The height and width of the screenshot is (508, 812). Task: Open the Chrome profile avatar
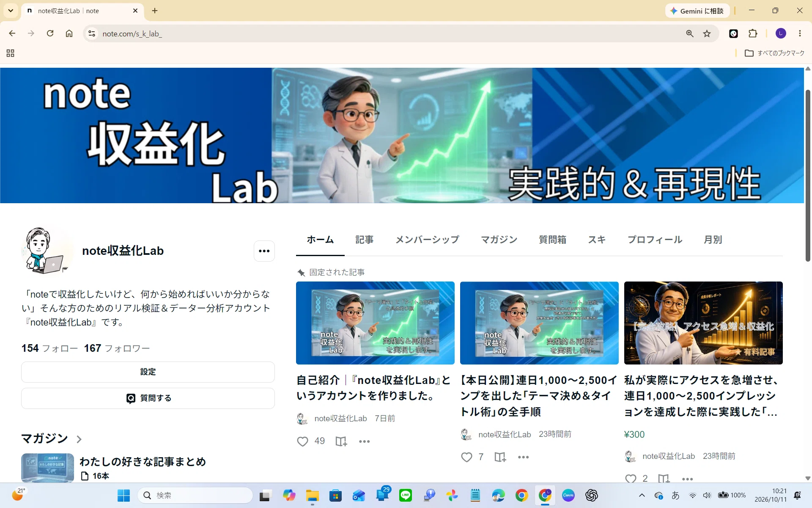[x=781, y=33]
